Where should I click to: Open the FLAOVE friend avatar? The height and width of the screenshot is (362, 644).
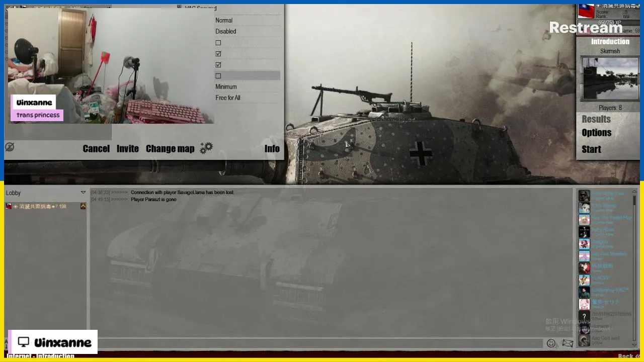click(x=584, y=280)
